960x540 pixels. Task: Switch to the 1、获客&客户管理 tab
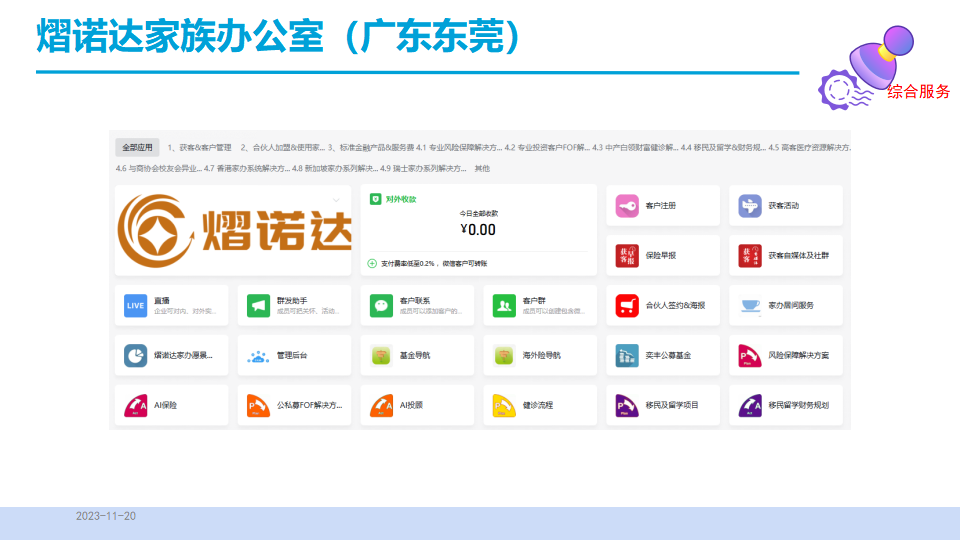(200, 148)
